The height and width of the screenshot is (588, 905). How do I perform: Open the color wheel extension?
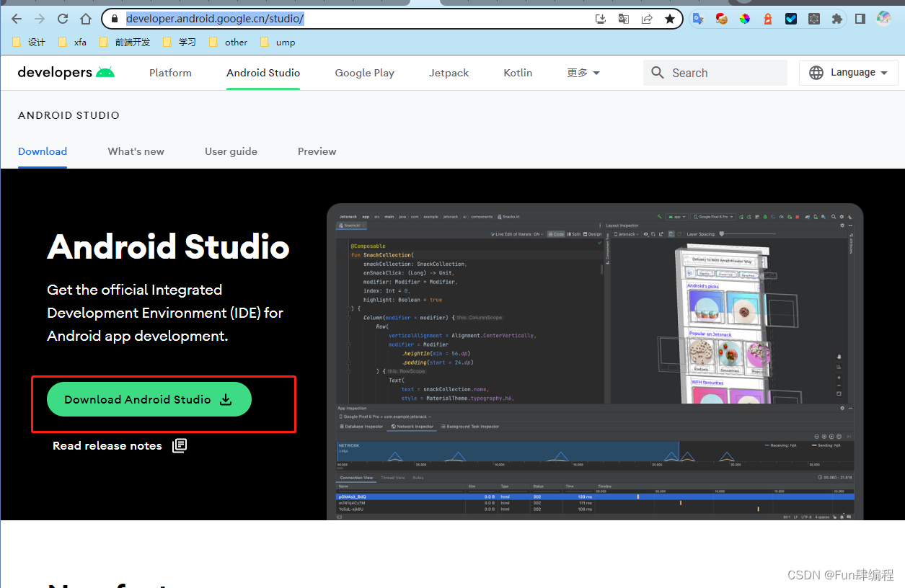[x=745, y=19]
